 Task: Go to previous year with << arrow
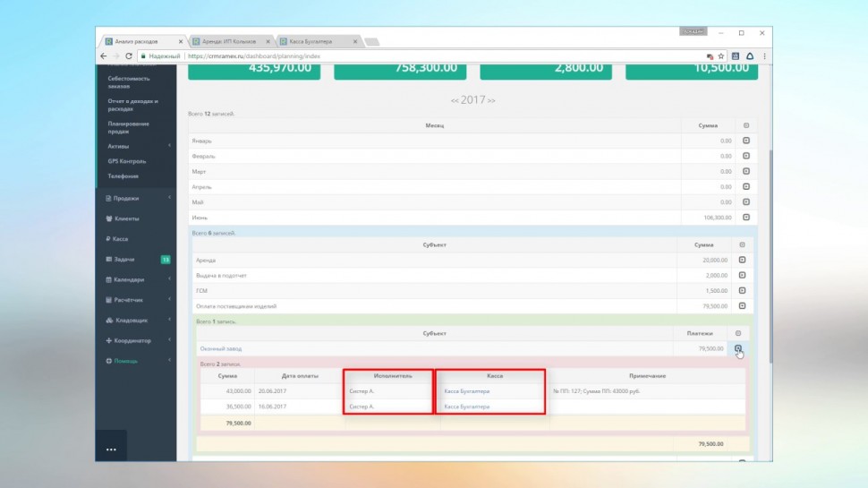(455, 100)
